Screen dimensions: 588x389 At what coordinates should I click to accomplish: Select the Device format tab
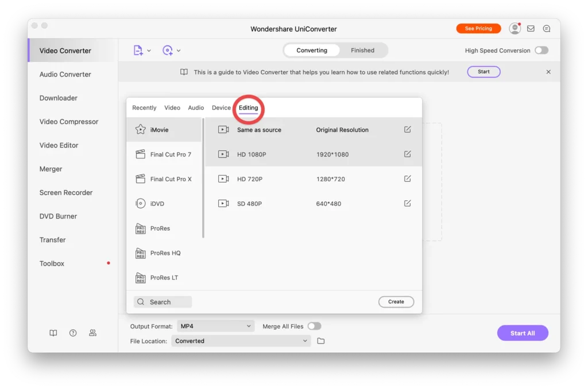(221, 107)
